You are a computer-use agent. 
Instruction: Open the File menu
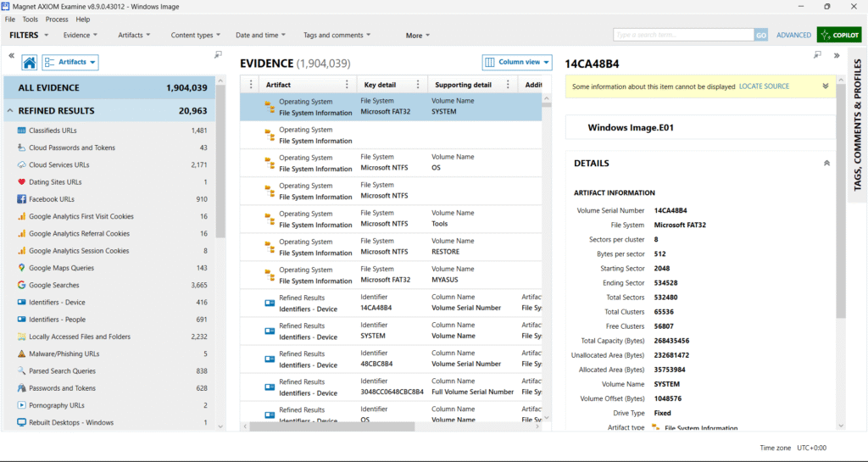[10, 19]
